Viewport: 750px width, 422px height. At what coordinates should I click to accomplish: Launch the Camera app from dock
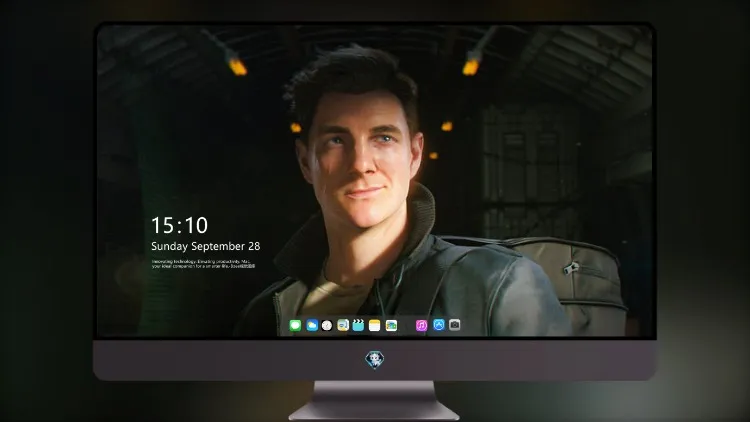click(454, 325)
